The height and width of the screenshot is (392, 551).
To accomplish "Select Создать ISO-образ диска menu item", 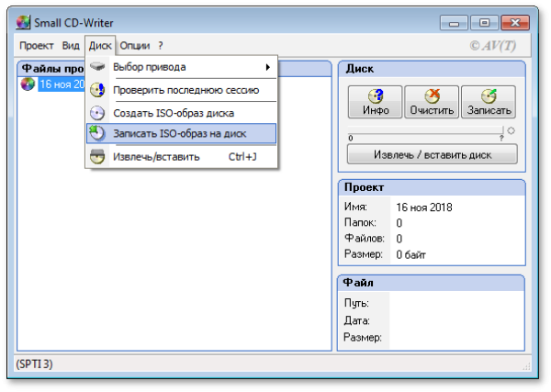I will pyautogui.click(x=181, y=113).
